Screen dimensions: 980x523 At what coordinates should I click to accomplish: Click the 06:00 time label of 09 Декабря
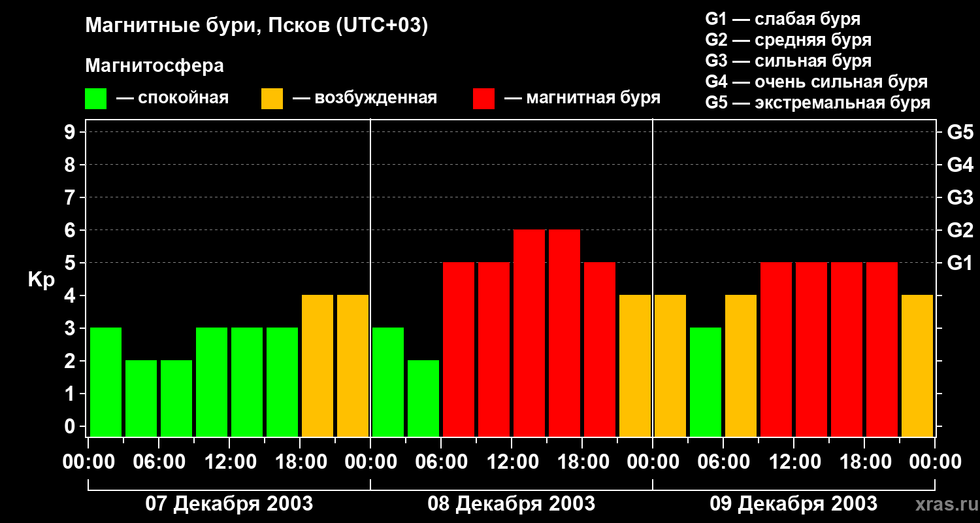tap(723, 462)
